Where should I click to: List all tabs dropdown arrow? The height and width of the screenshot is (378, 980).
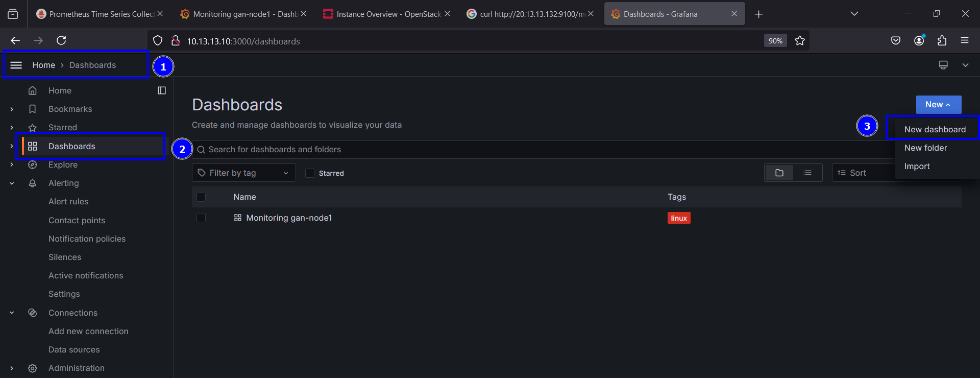click(x=854, y=14)
